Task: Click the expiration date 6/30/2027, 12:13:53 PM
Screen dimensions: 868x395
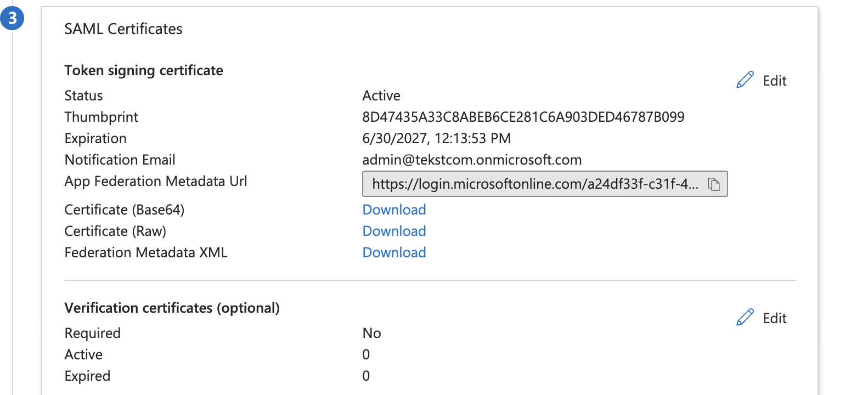Action: pyautogui.click(x=437, y=138)
